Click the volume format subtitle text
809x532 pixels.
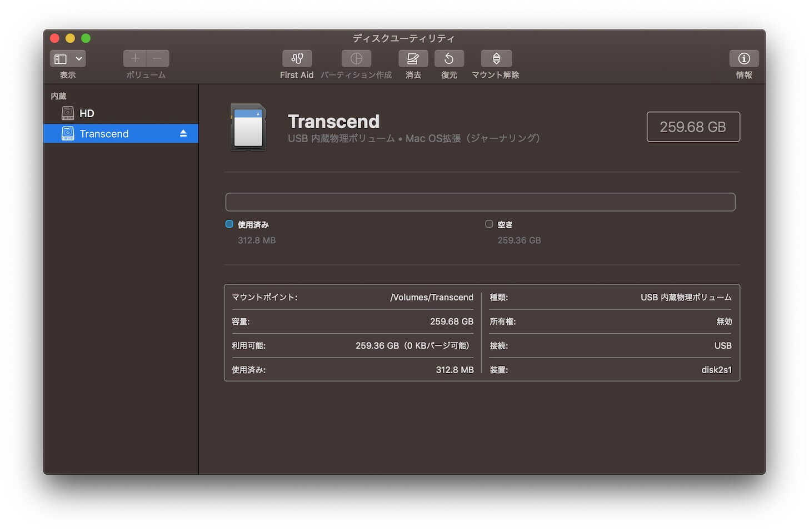(414, 138)
